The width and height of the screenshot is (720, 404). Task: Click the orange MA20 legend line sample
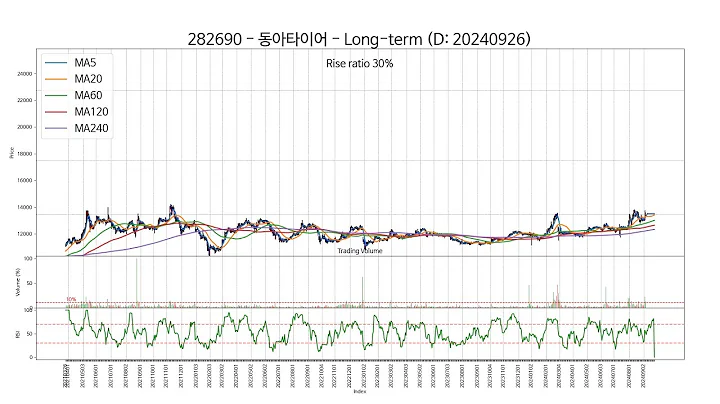[56, 79]
